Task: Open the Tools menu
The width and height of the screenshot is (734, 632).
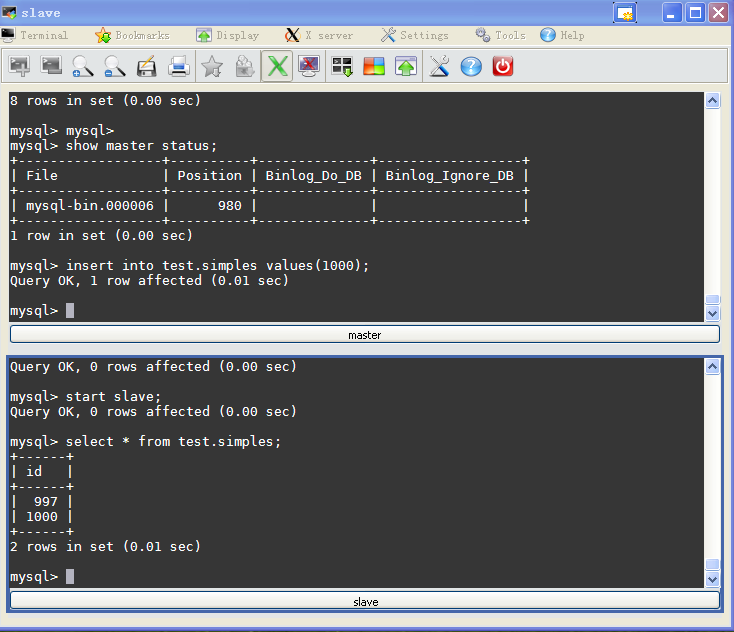Action: coord(500,35)
